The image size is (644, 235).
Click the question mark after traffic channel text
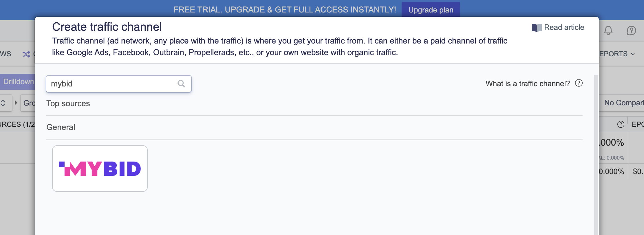[x=579, y=83]
